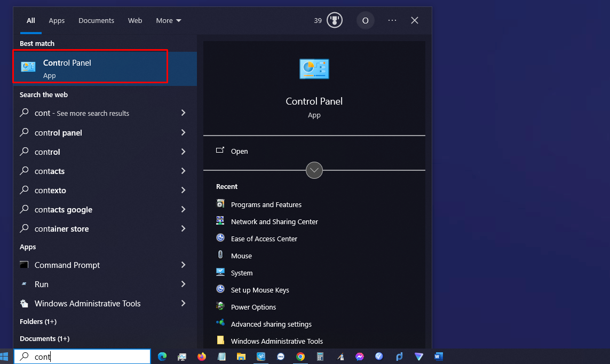610x364 pixels.
Task: Open Power Options
Action: (x=253, y=307)
